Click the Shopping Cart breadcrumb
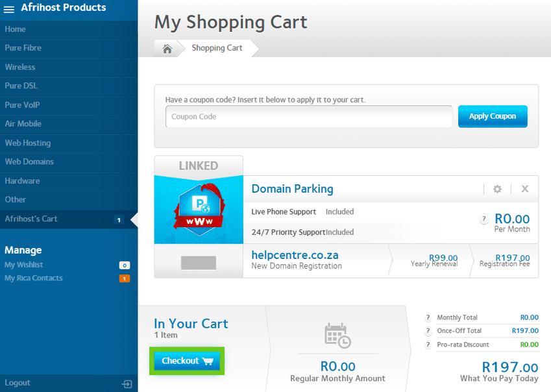The image size is (551, 392). [217, 49]
